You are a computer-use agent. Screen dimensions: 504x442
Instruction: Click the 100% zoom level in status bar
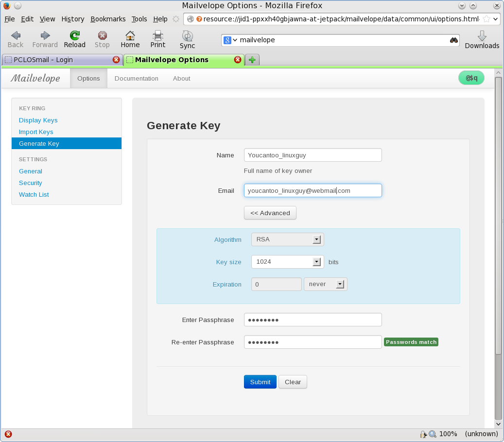pyautogui.click(x=448, y=434)
